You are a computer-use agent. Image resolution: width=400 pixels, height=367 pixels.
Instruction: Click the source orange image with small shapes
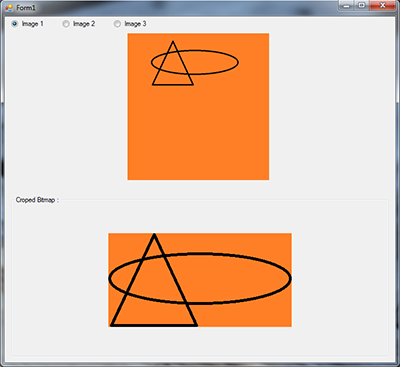198,107
